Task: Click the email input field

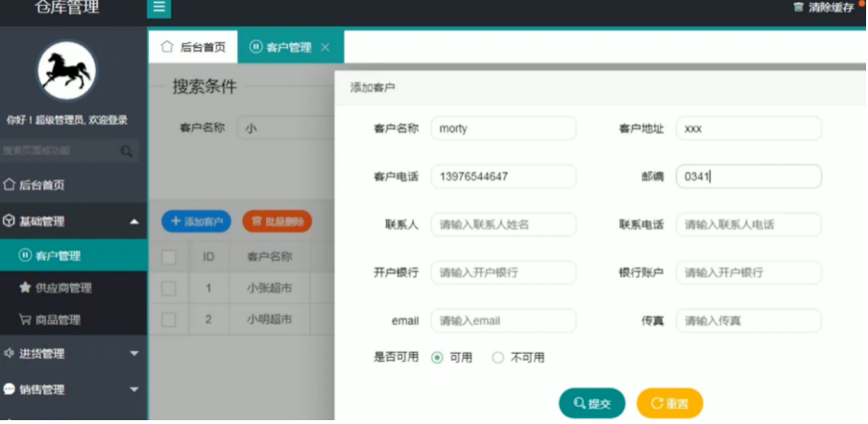Action: (x=503, y=320)
